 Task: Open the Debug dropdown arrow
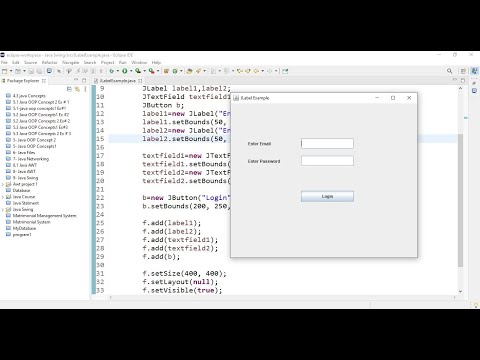point(117,71)
